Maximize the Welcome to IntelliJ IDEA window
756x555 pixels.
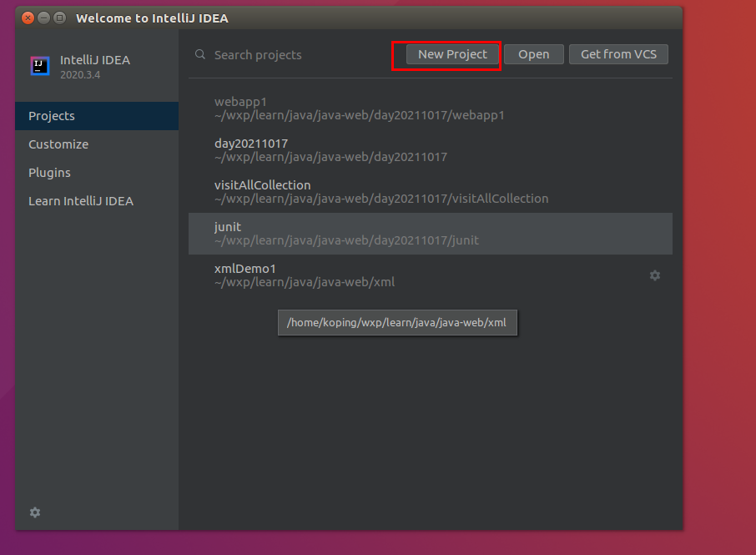60,18
